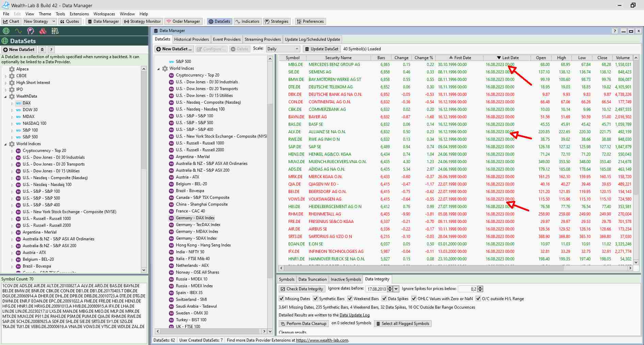Viewport: 644px width, 345px height.
Task: Collapse the World Indices tree in left panel
Action: 5,144
